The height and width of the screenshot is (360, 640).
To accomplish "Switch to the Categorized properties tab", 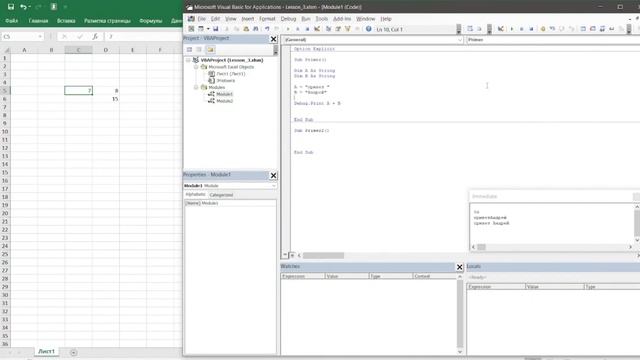I will click(x=221, y=195).
